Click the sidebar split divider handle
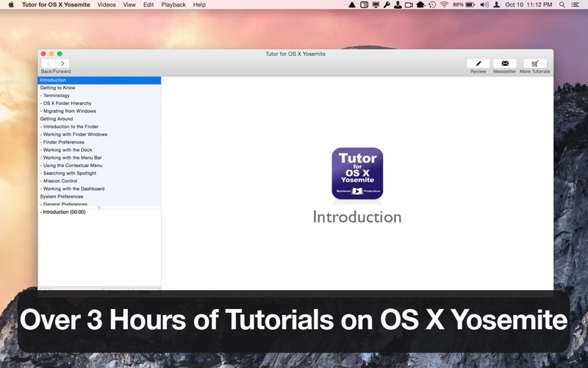The height and width of the screenshot is (368, 588). (99, 208)
